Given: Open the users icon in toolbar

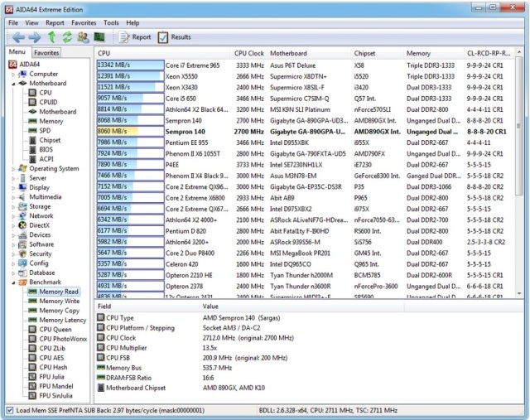Looking at the screenshot, I should click(83, 36).
